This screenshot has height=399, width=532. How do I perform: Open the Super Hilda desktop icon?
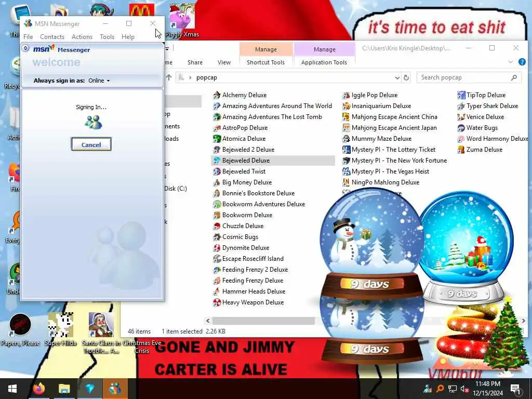[x=60, y=329]
